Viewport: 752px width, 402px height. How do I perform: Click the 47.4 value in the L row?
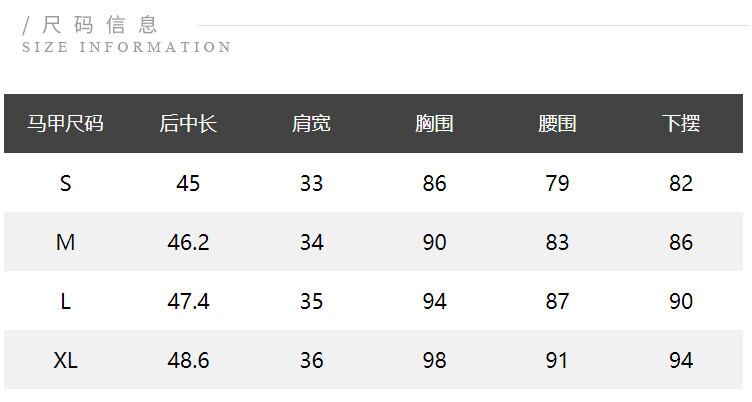(188, 301)
